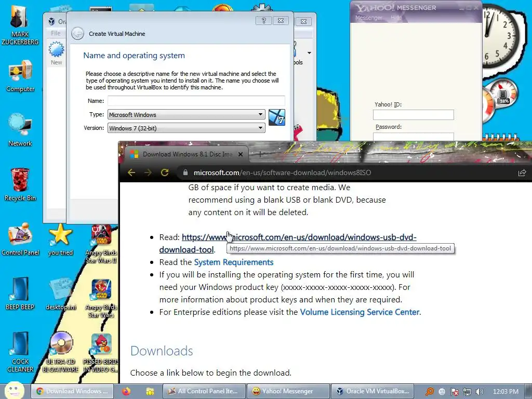
Task: Expand the Type dropdown Microsoft Windows
Action: click(x=187, y=114)
